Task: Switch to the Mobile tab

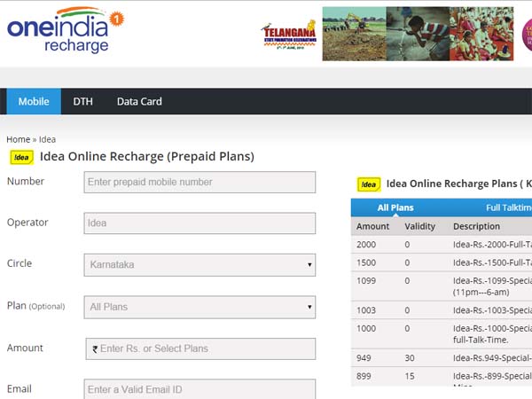Action: [x=34, y=101]
